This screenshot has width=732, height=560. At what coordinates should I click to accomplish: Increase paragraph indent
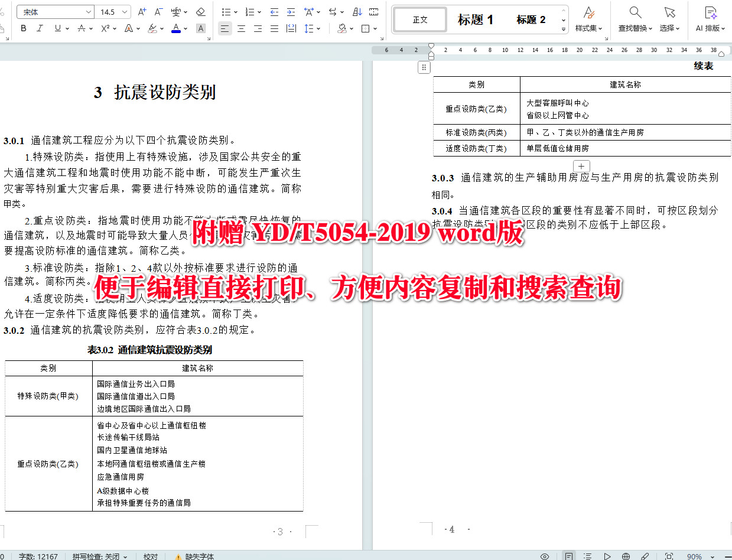pyautogui.click(x=291, y=12)
